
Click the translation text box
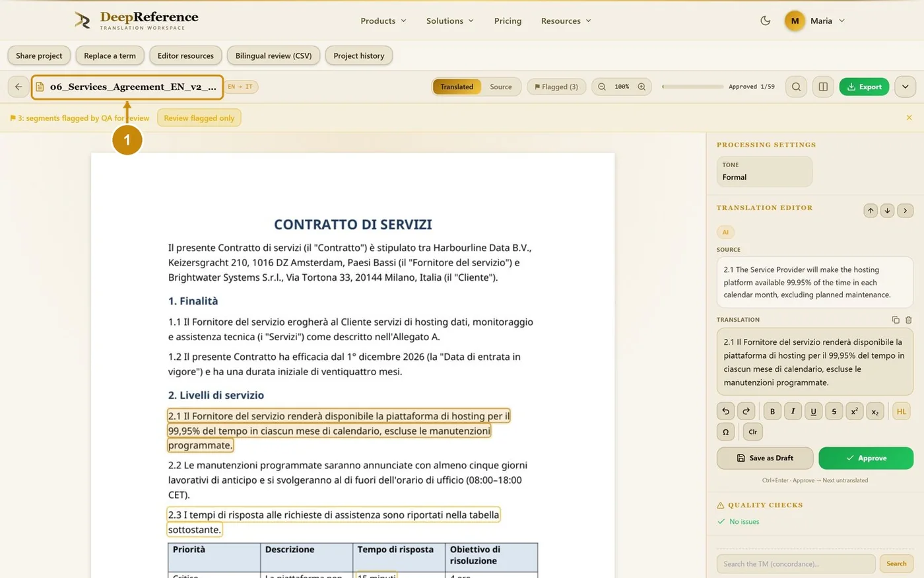pyautogui.click(x=815, y=362)
